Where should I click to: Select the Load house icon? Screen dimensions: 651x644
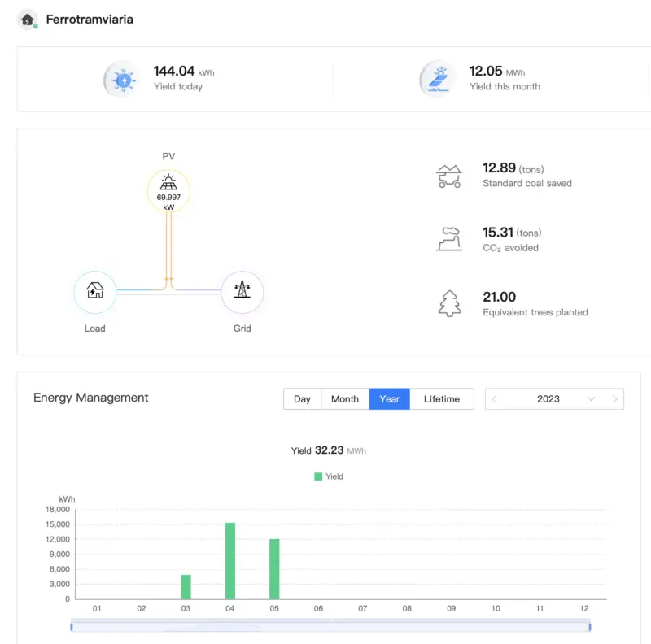95,292
